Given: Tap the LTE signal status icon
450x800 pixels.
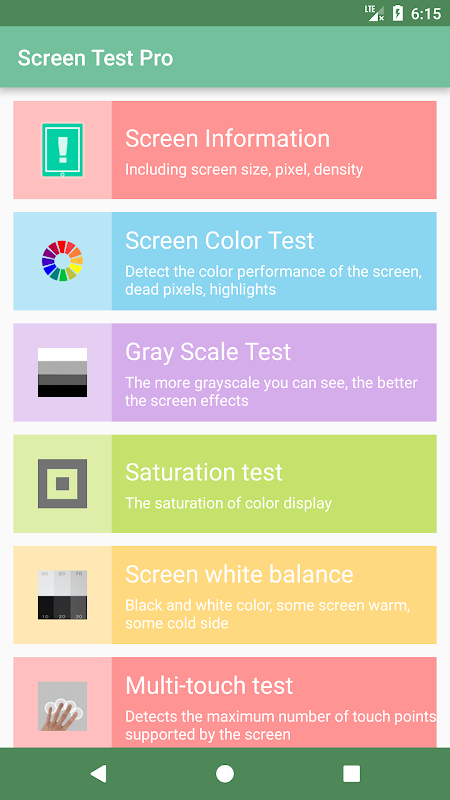Looking at the screenshot, I should [374, 13].
